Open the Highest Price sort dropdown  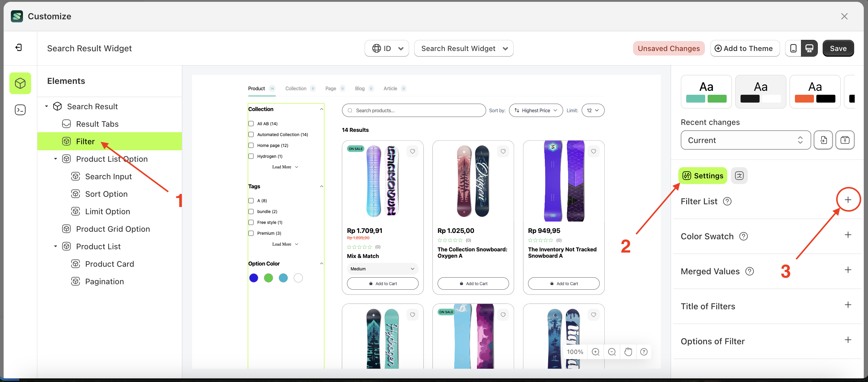coord(535,110)
